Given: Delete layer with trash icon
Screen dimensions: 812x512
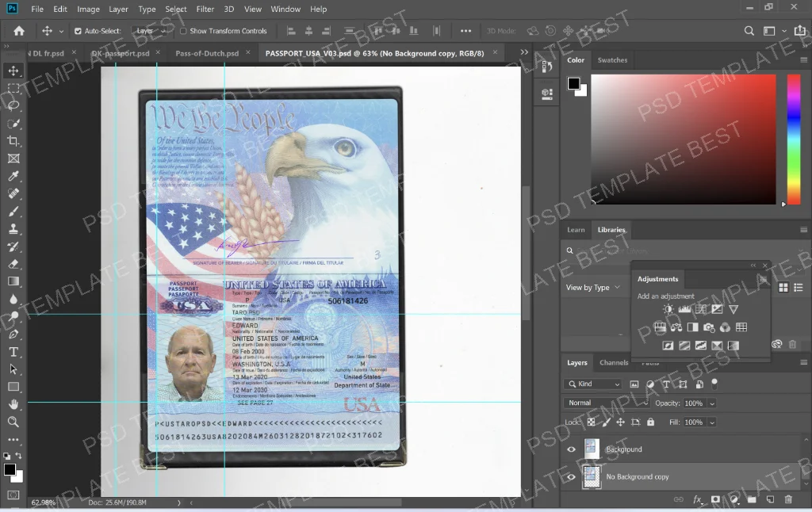Looking at the screenshot, I should (x=788, y=499).
